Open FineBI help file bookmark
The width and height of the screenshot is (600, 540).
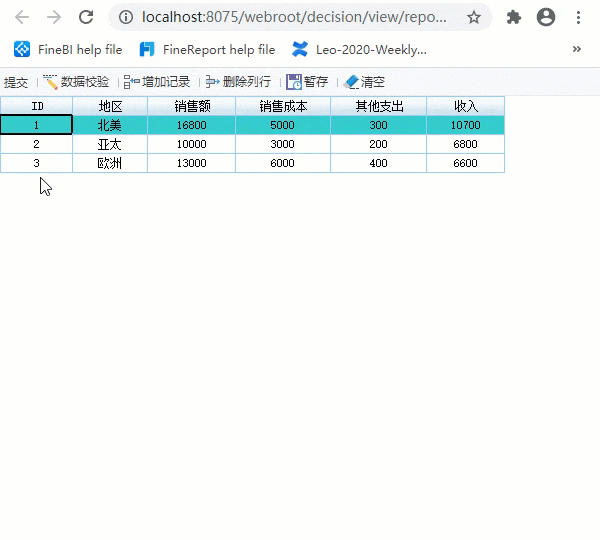tap(68, 49)
